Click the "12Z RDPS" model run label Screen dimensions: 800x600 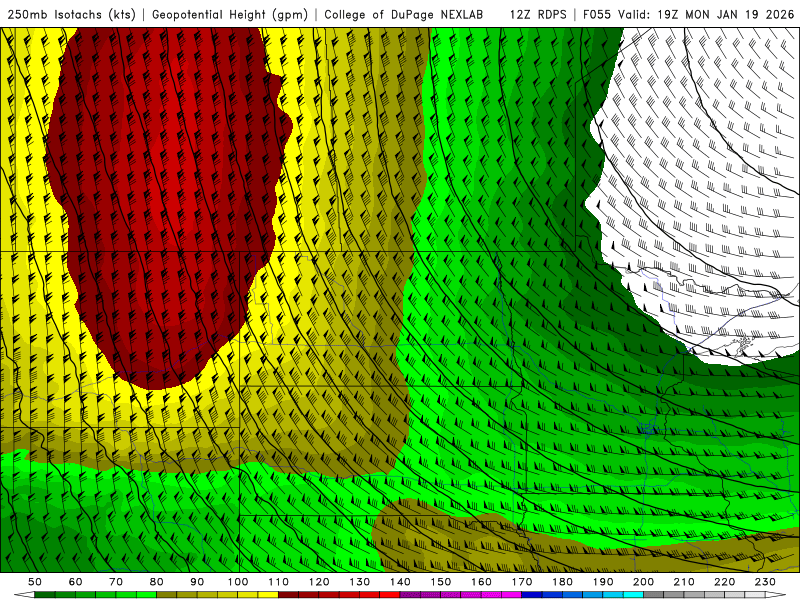coord(538,14)
